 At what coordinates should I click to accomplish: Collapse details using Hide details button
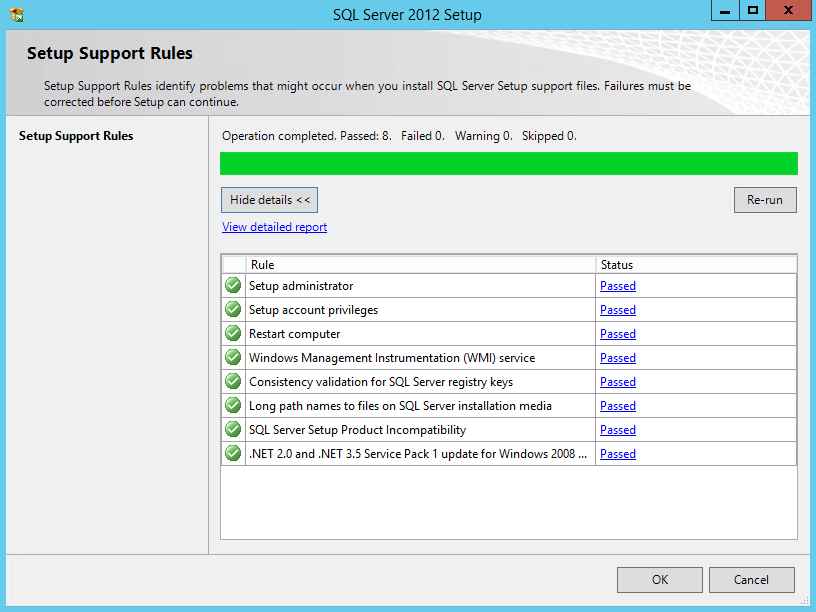pos(268,199)
